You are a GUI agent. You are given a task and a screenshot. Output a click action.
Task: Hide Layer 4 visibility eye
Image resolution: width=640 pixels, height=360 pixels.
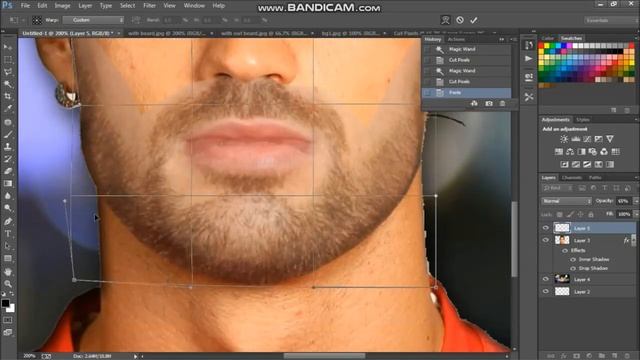(x=546, y=279)
